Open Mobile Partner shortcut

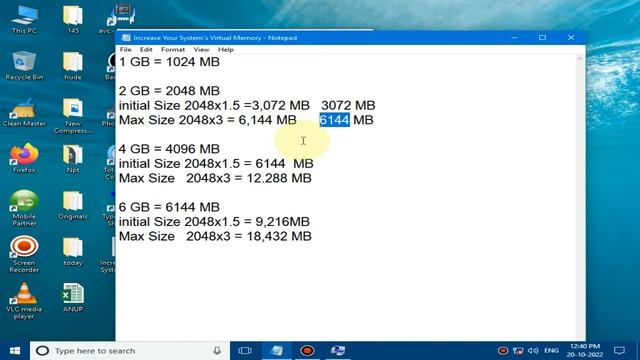pos(24,208)
